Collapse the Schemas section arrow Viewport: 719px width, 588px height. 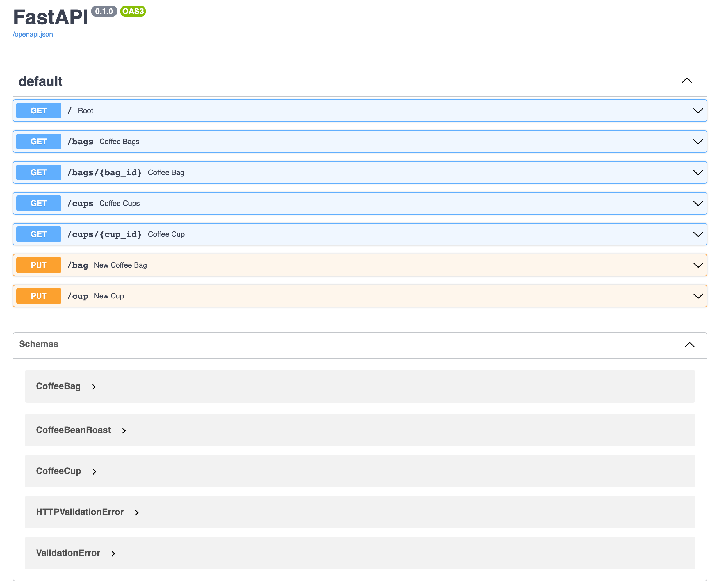689,345
